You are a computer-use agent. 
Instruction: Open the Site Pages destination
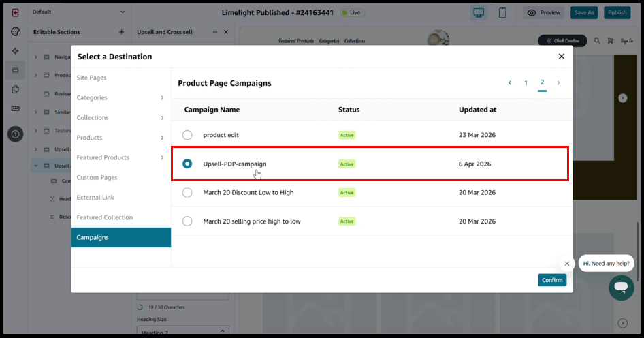[x=91, y=78]
